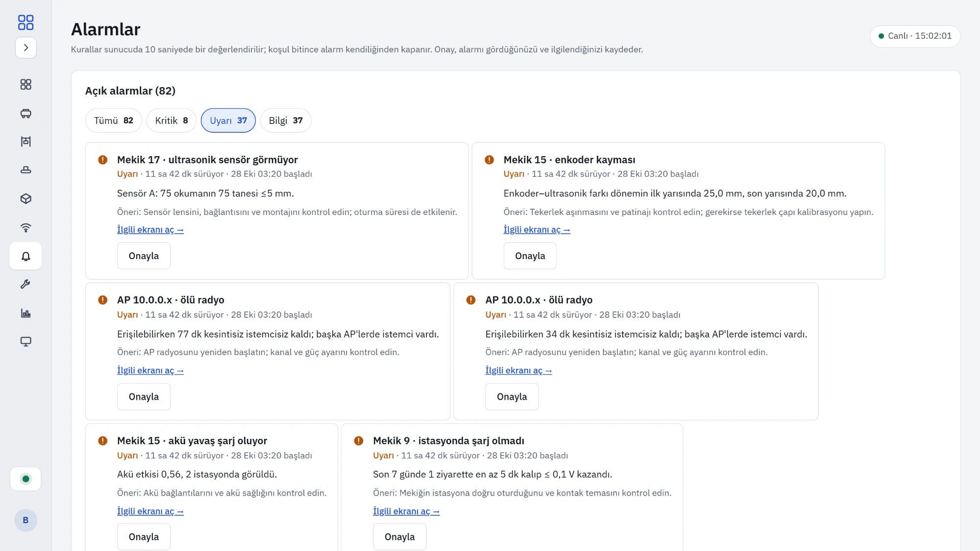Click the Canlı live time indicator
The width and height of the screenshot is (980, 551).
(x=915, y=36)
